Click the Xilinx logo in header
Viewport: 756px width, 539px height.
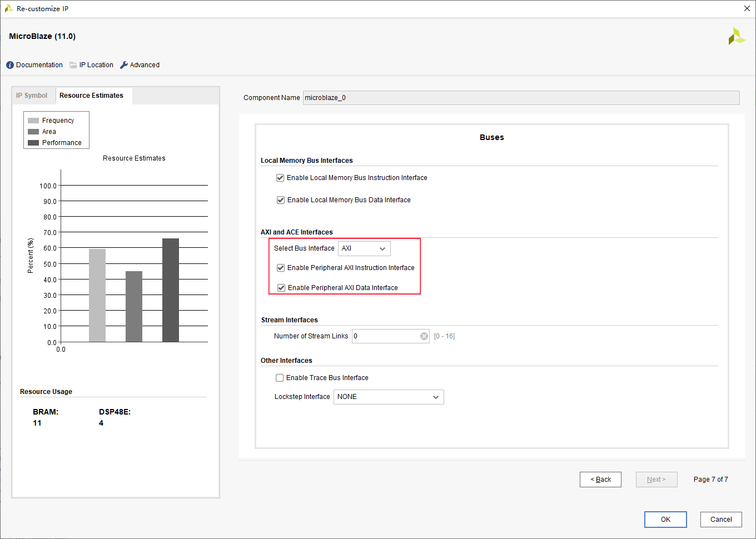(737, 37)
